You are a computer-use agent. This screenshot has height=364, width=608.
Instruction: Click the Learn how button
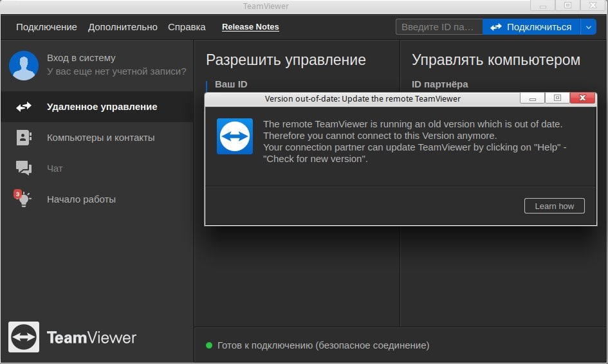(x=554, y=206)
